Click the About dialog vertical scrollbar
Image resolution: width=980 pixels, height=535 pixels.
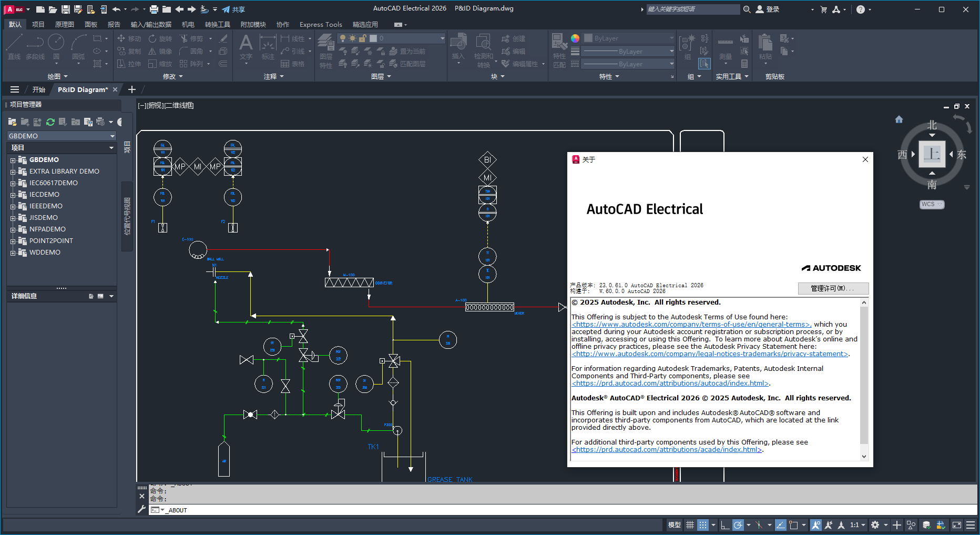click(x=864, y=379)
